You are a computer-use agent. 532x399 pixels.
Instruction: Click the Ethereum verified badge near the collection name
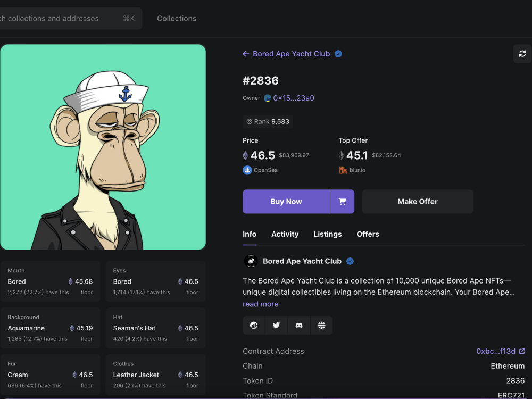coord(338,53)
